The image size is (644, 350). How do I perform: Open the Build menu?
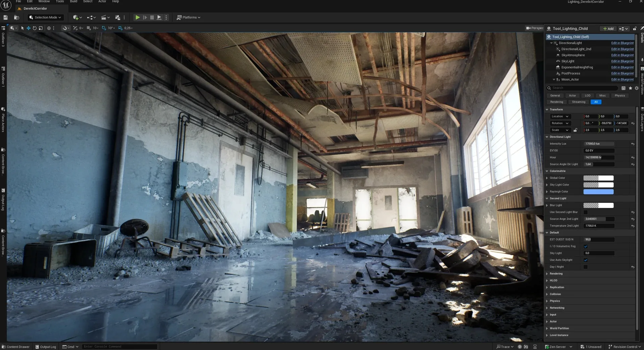pyautogui.click(x=73, y=2)
